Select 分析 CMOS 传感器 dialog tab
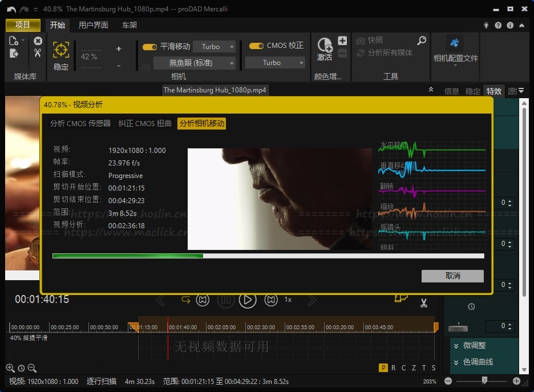Screen dimensions: 534x392 80,123
